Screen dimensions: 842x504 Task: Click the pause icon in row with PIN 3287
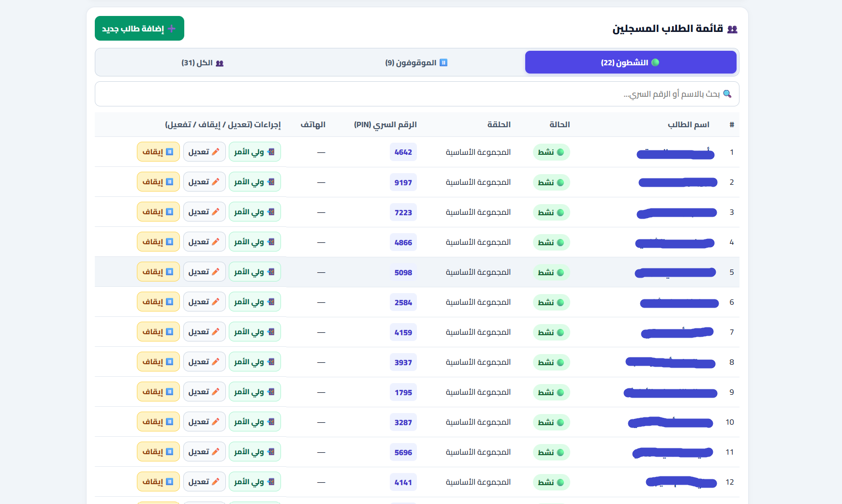click(170, 422)
